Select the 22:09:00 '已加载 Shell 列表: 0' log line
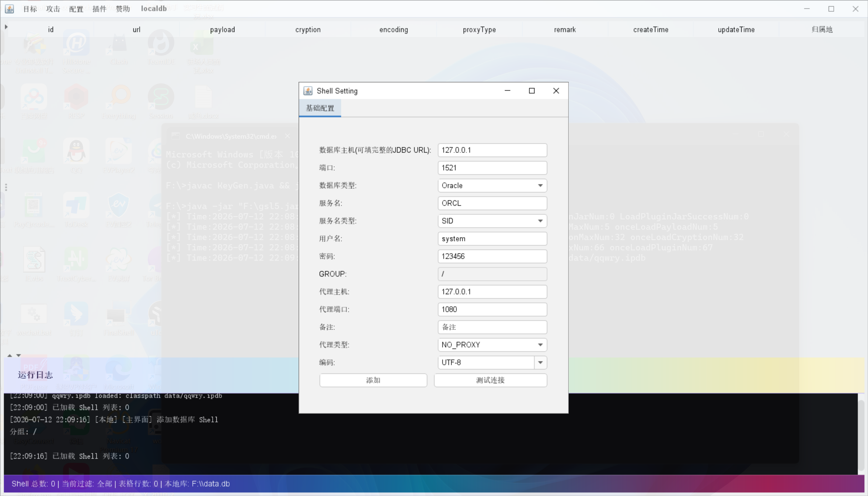The width and height of the screenshot is (868, 496). 69,407
